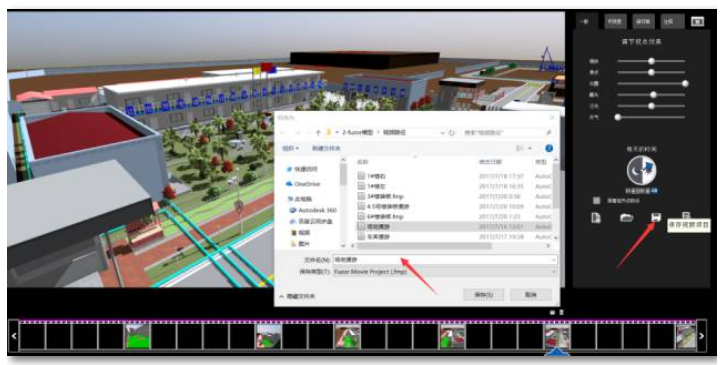Viewport: 728px width, 365px height.
Task: Switch to the 一般 tab in right panel
Action: [585, 21]
